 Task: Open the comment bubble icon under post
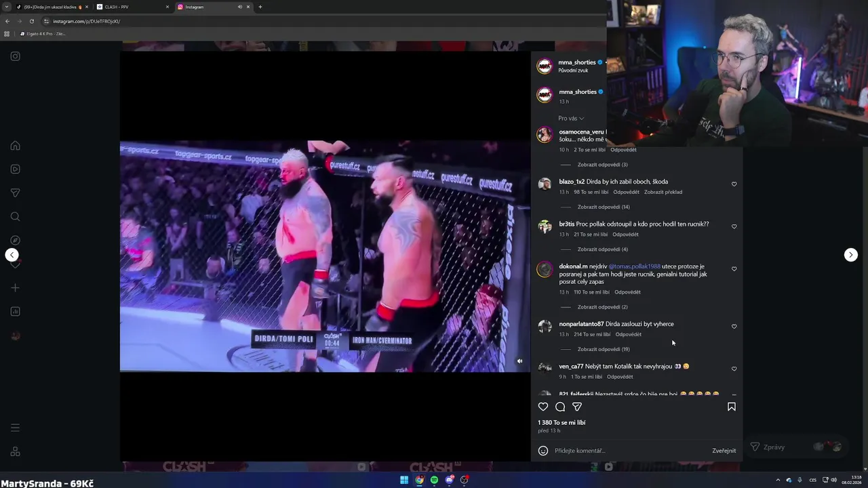(560, 407)
